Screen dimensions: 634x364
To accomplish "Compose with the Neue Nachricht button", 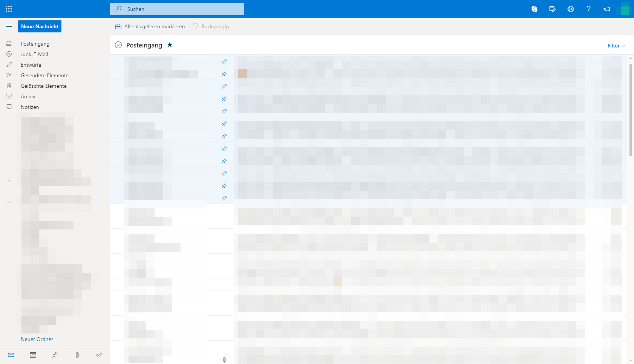I will tap(40, 26).
